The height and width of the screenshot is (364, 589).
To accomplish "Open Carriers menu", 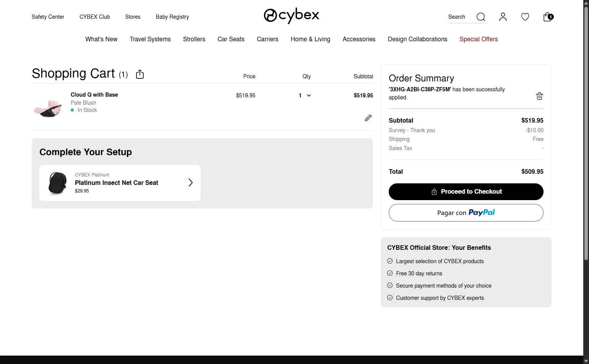I will point(268,39).
